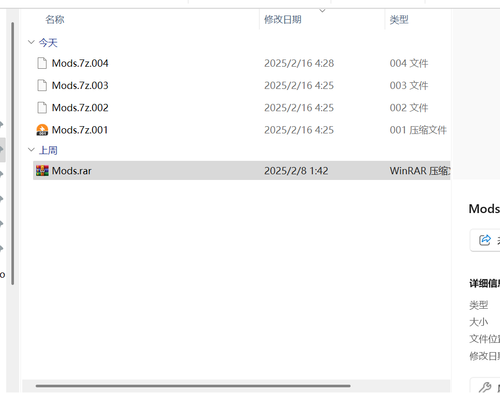The height and width of the screenshot is (393, 500).
Task: Click the 001 压缩文件 type cell
Action: coord(418,130)
